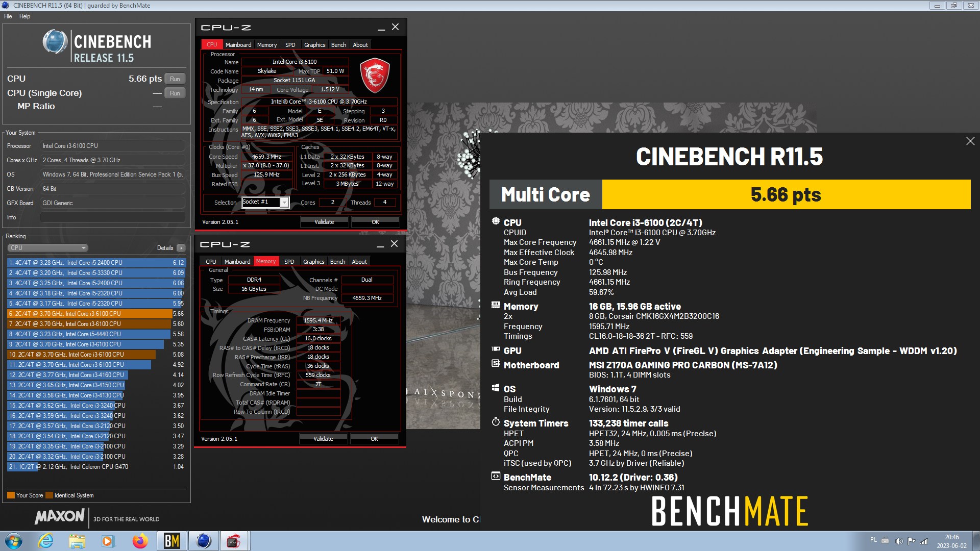Open Windows Explorer folder taskbar icon
This screenshot has width=980, height=551.
tap(77, 541)
